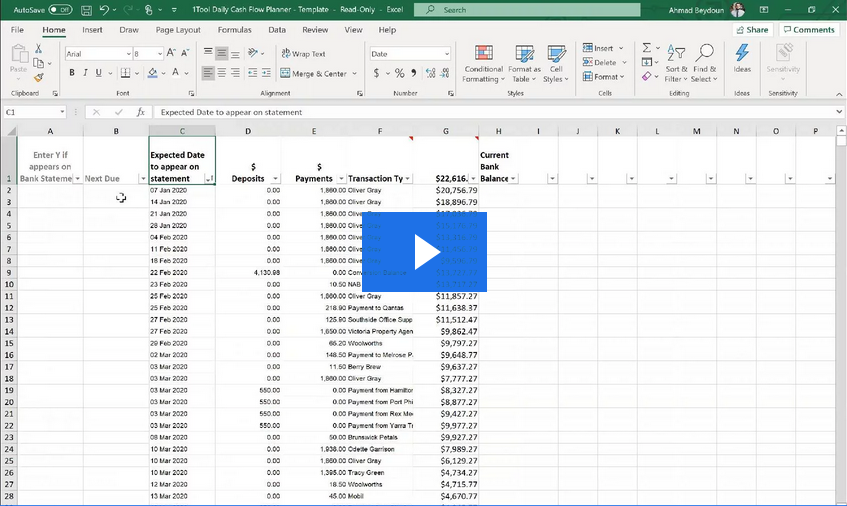
Task: Click the Comments button
Action: 809,30
